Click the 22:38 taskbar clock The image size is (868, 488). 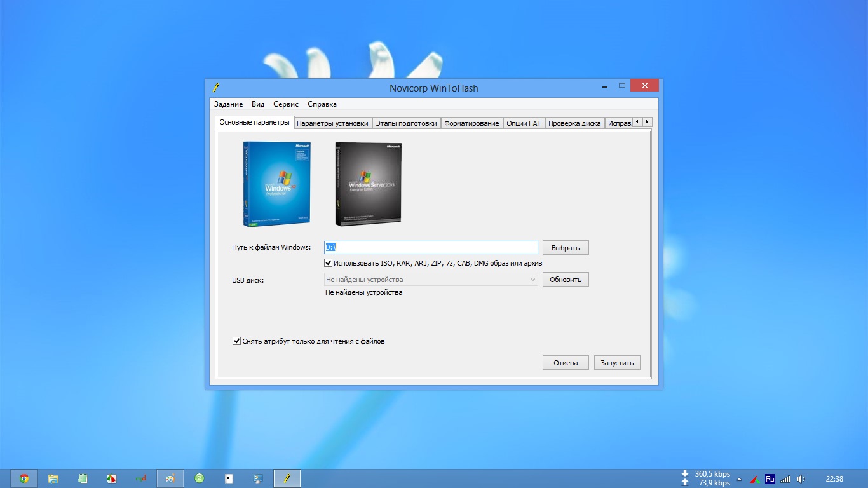(x=834, y=479)
